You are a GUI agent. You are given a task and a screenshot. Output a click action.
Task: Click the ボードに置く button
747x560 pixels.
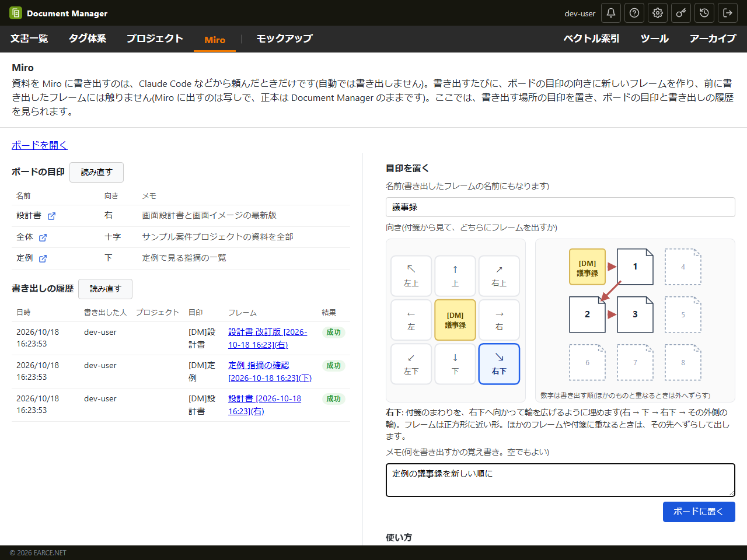point(699,512)
